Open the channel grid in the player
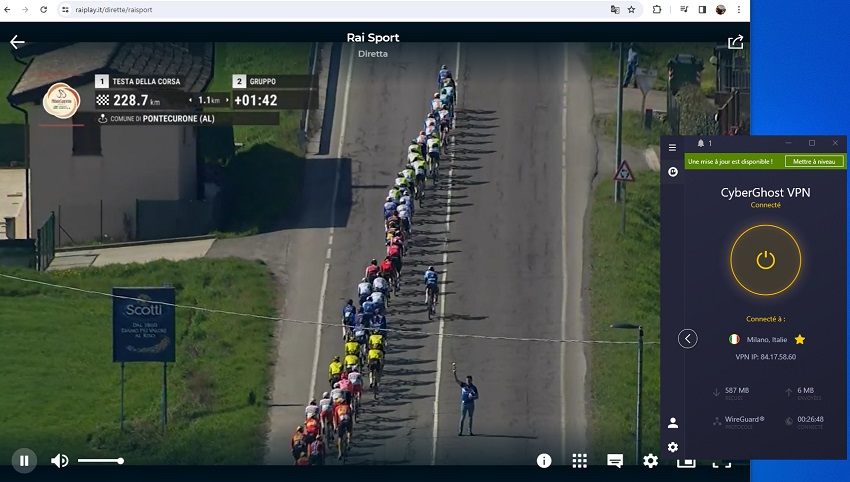This screenshot has width=850, height=482. [x=579, y=461]
